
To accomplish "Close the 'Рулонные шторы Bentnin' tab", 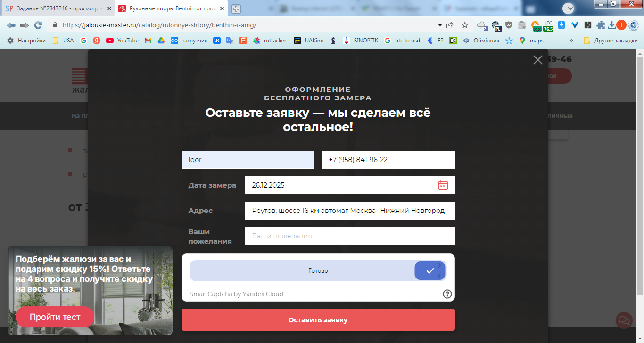I will (223, 8).
